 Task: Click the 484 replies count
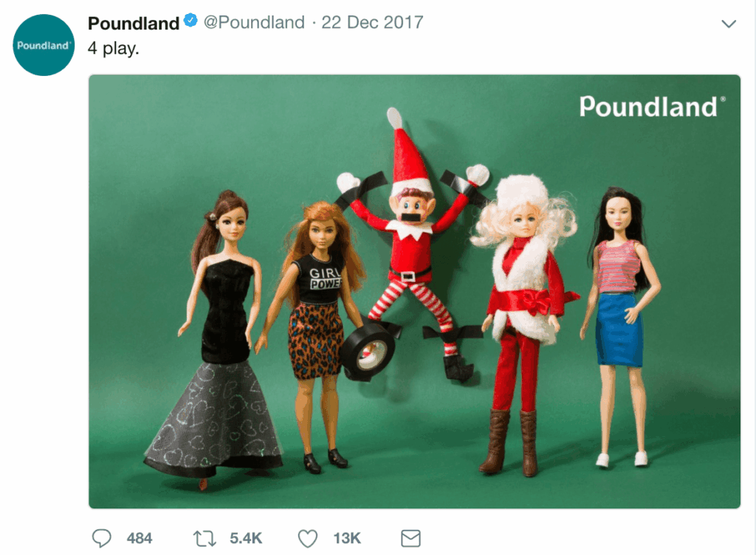pos(139,538)
